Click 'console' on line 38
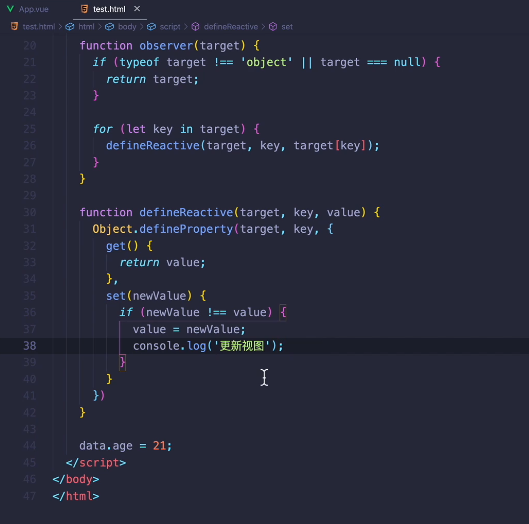This screenshot has width=529, height=524. click(156, 346)
